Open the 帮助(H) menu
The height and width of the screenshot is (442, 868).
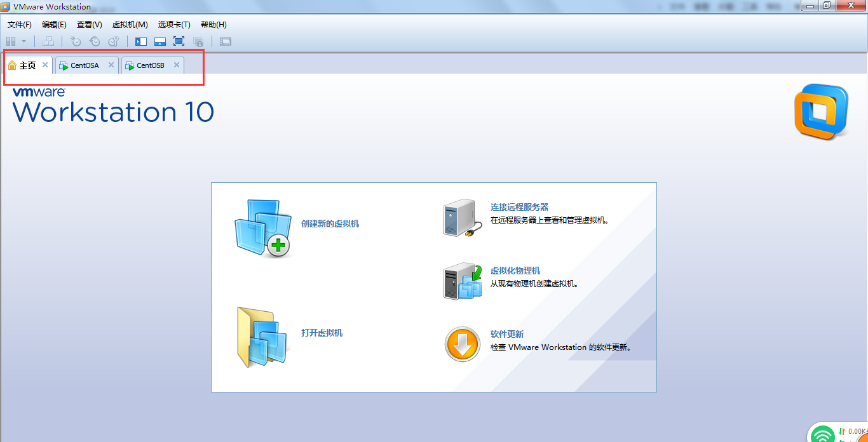pyautogui.click(x=214, y=25)
